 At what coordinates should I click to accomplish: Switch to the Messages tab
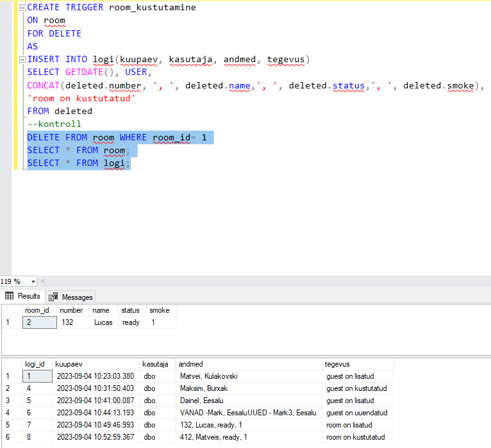pyautogui.click(x=71, y=297)
